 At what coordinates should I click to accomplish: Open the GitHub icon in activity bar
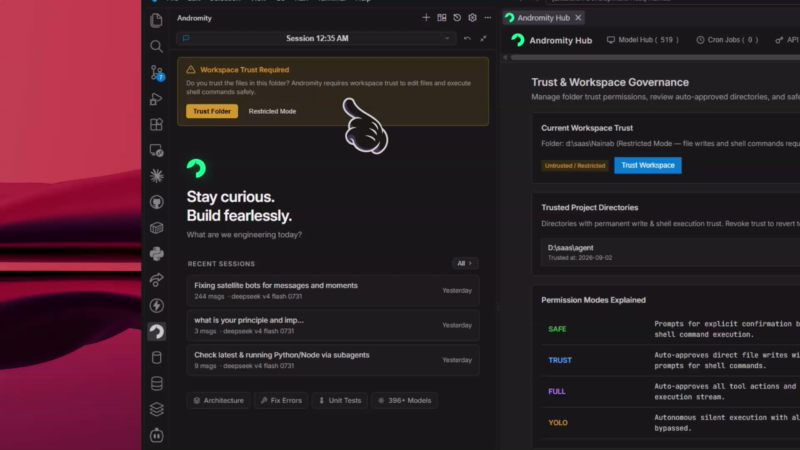click(157, 202)
